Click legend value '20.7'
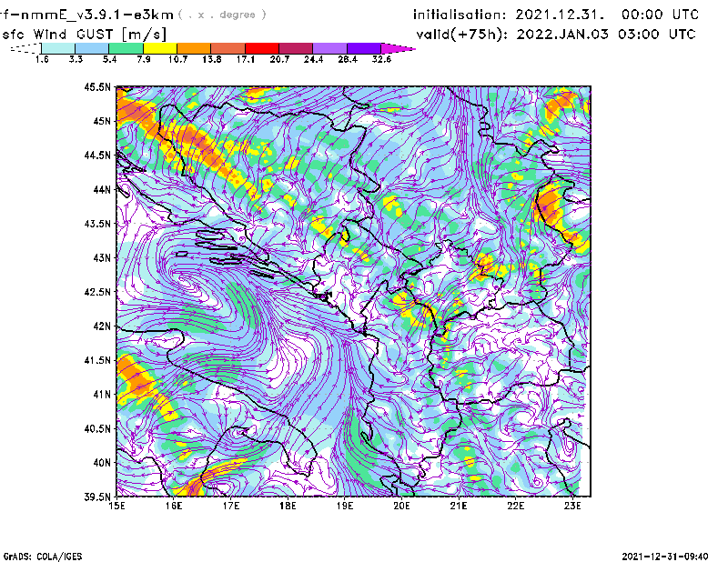Viewport: 728px width, 562px height. coord(279,59)
